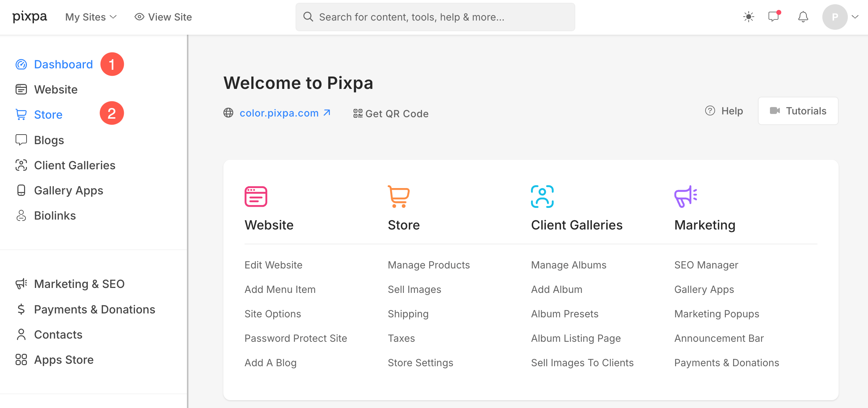Click the purple Marketing megaphone icon
The image size is (868, 408).
click(x=685, y=197)
